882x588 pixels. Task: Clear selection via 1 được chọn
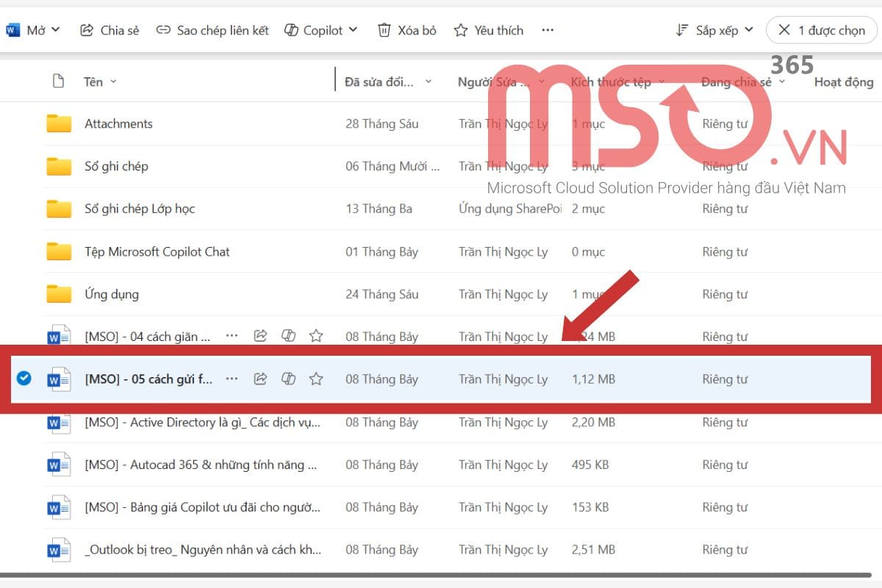click(822, 30)
